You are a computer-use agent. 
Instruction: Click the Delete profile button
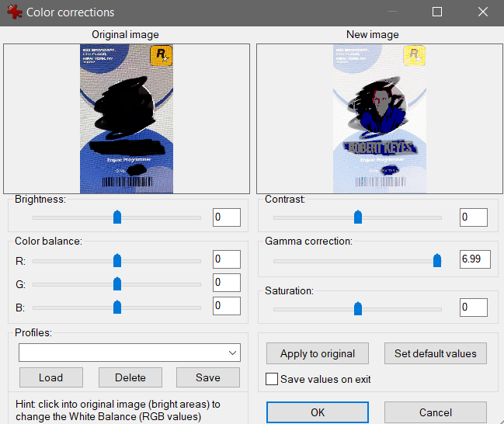130,377
